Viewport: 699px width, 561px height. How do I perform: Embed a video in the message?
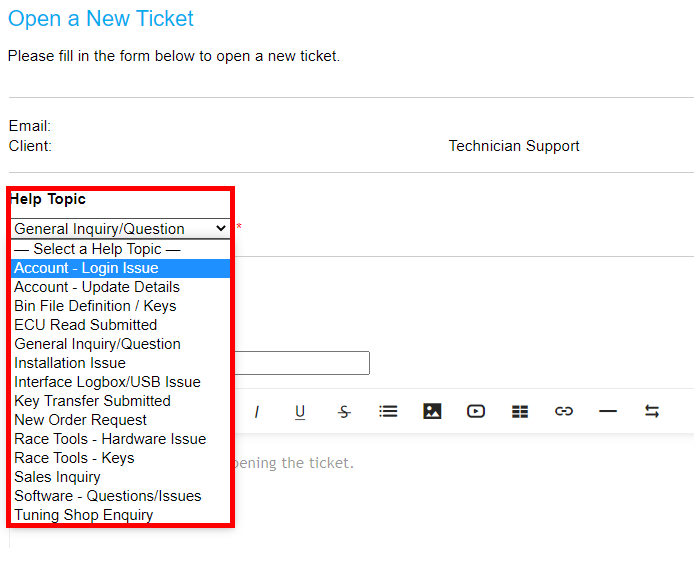click(476, 411)
